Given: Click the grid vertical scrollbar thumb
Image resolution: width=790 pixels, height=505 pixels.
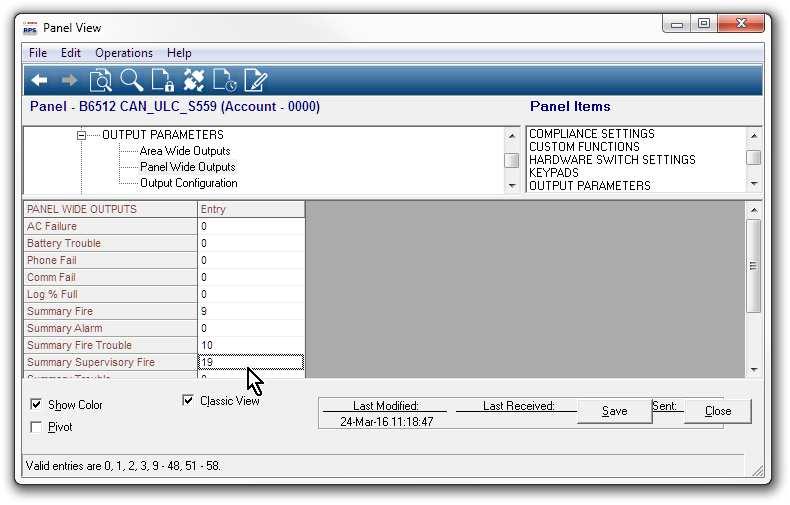Looking at the screenshot, I should (x=754, y=266).
